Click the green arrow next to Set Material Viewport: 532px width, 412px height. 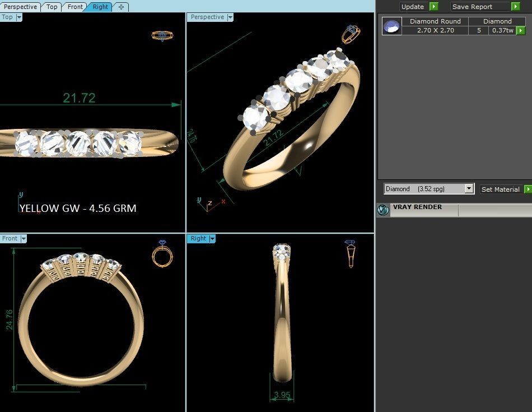click(528, 189)
